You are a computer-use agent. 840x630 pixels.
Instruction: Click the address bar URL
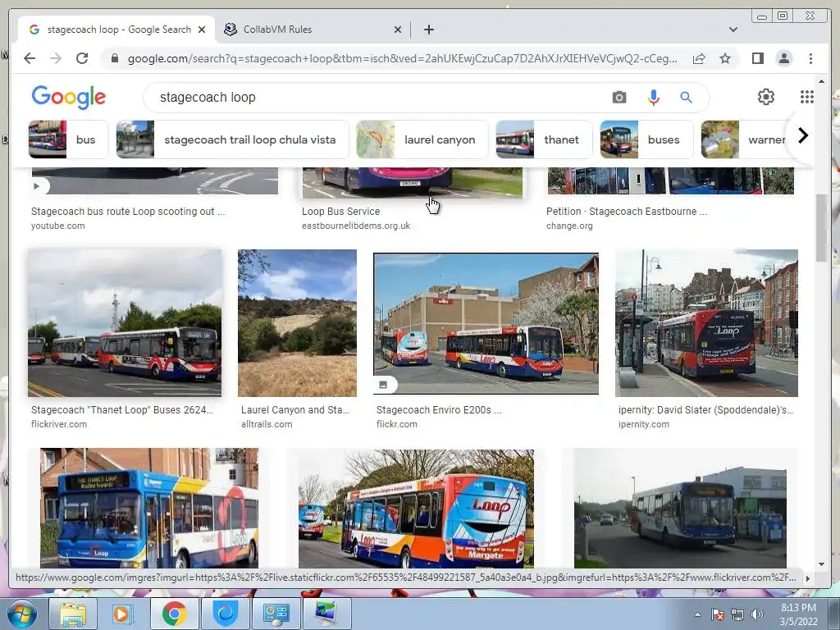pos(402,58)
